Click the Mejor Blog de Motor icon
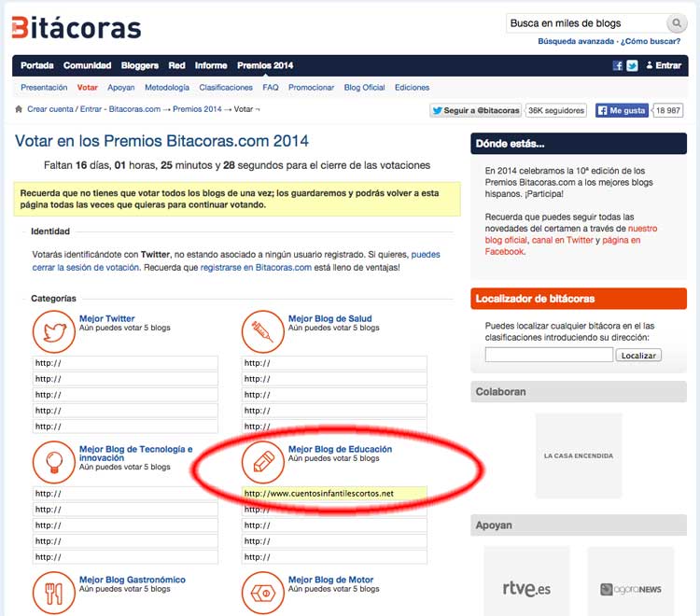 click(262, 591)
